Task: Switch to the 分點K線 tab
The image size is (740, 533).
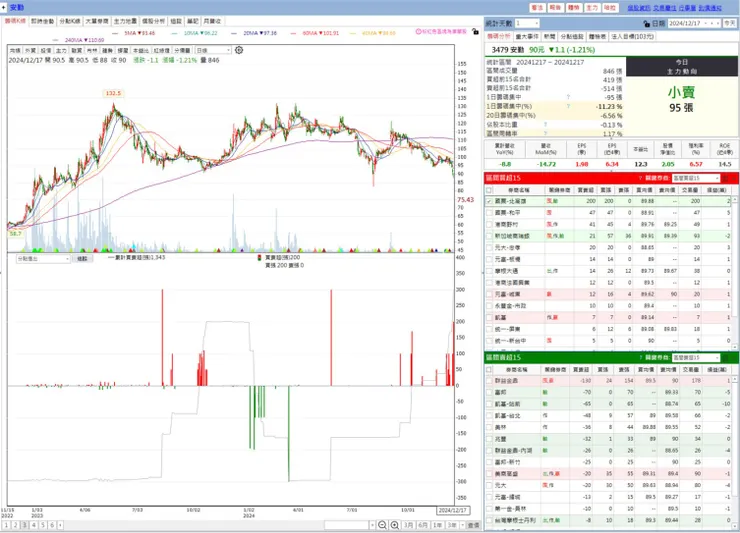Action: [69, 21]
